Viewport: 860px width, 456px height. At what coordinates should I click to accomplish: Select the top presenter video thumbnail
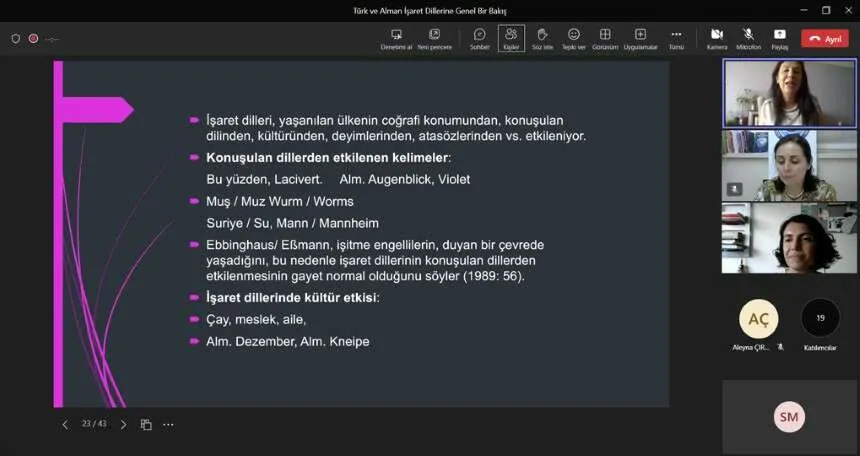pos(789,93)
